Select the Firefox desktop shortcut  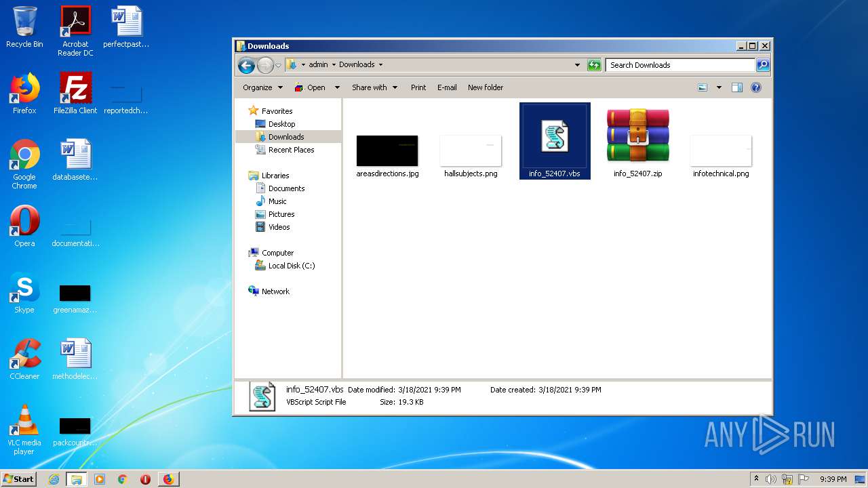coord(24,94)
